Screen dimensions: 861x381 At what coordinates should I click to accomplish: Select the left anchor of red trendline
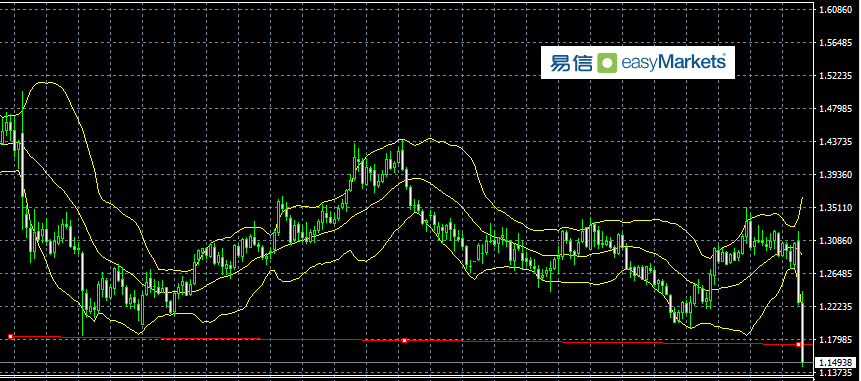10,336
